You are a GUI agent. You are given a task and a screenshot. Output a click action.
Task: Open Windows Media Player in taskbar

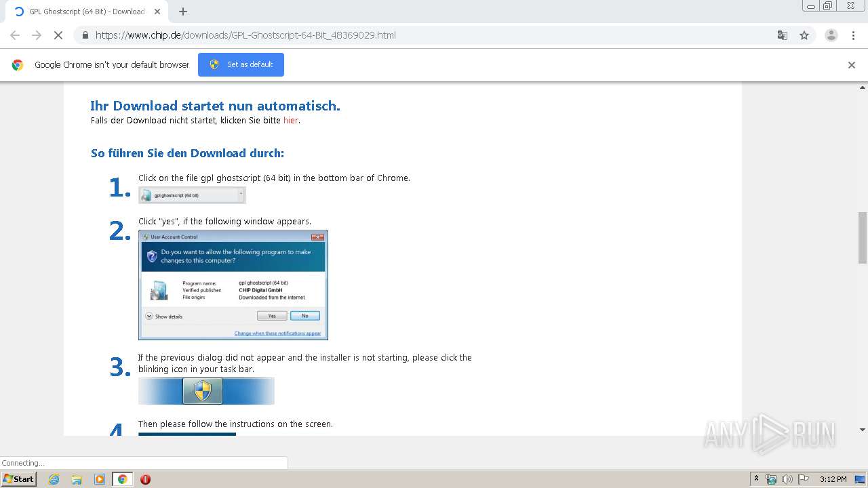[x=100, y=479]
